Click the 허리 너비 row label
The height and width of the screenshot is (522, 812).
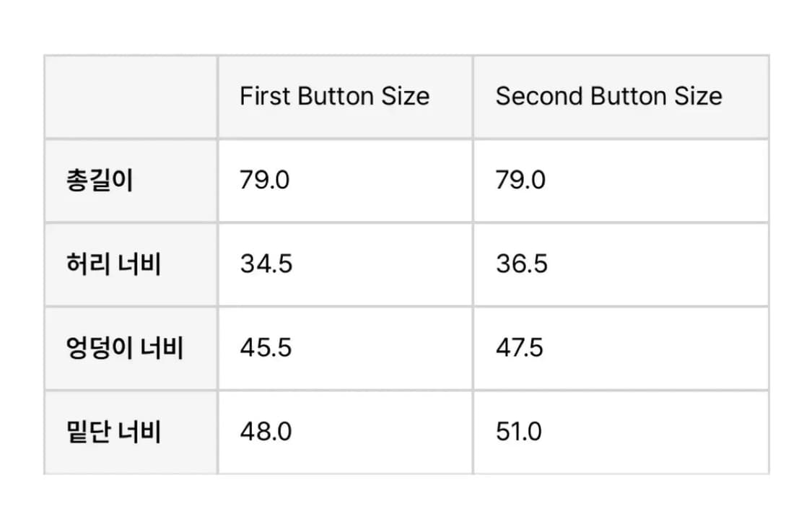click(x=113, y=264)
